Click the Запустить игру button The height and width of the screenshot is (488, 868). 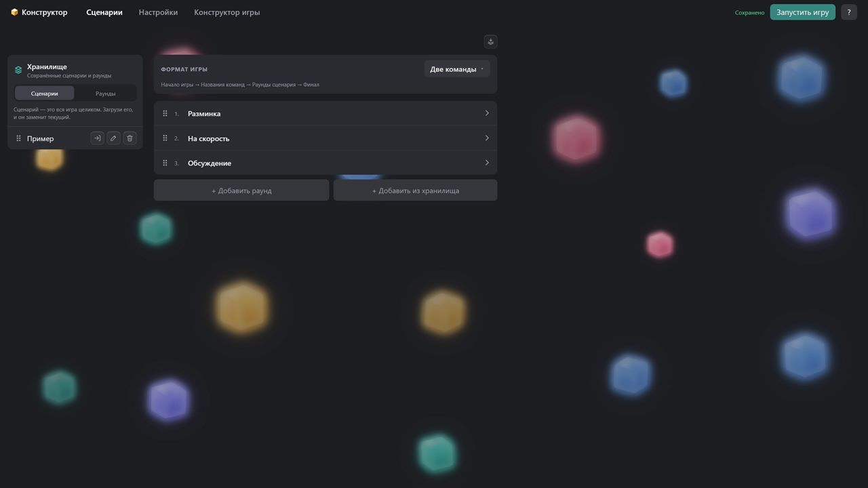pyautogui.click(x=802, y=12)
